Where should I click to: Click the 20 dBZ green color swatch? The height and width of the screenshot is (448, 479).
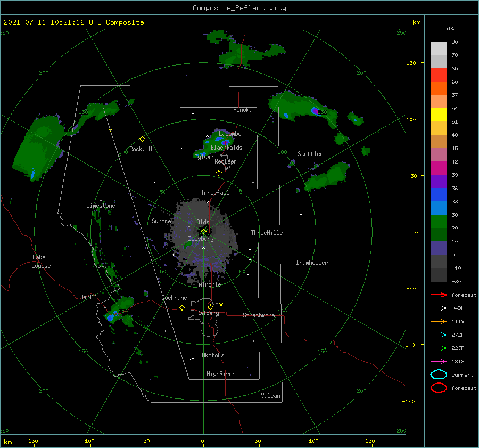click(x=439, y=221)
